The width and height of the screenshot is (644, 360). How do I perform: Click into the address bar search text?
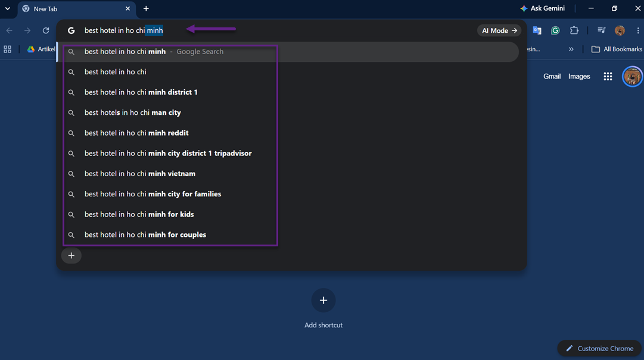pos(124,30)
